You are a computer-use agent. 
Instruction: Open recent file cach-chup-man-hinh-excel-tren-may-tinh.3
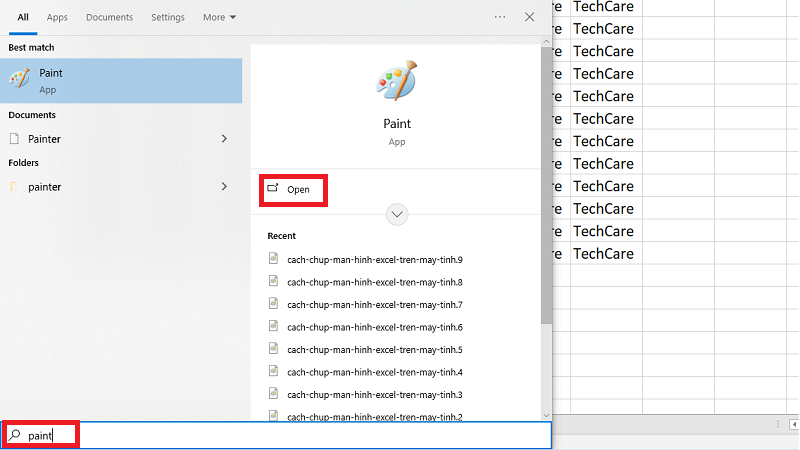point(374,394)
